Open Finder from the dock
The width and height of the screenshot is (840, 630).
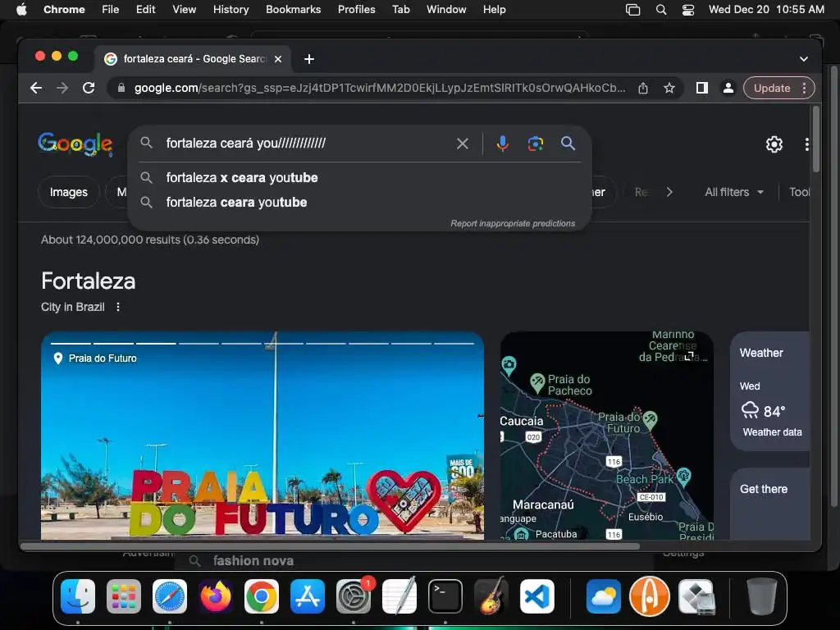click(78, 596)
